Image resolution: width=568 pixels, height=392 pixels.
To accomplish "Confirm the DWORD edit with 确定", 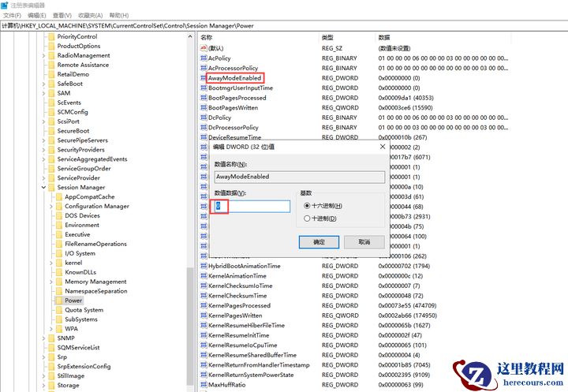I will [x=319, y=242].
